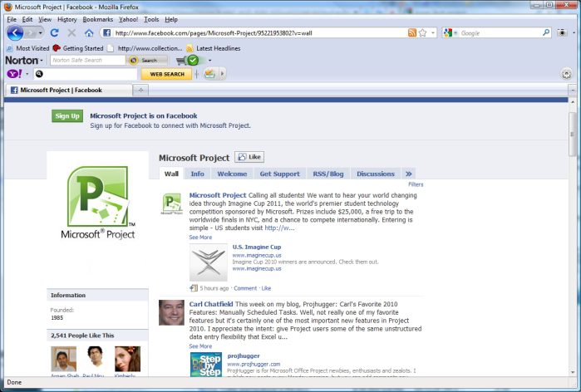Open the Get Support tab

[x=280, y=174]
